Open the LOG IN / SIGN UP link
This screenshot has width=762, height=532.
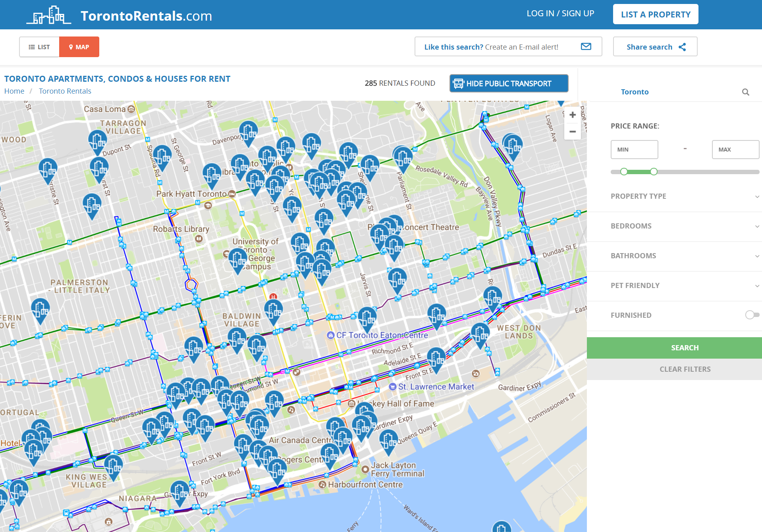[x=560, y=13]
